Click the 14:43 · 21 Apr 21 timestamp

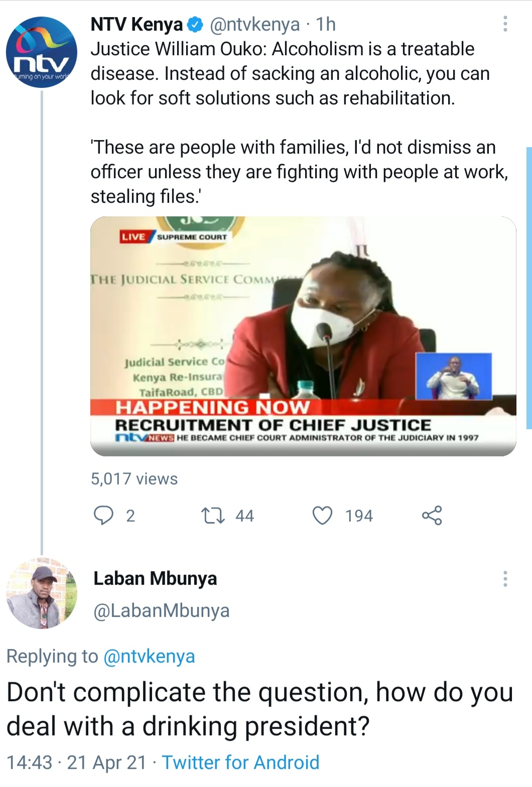77,762
